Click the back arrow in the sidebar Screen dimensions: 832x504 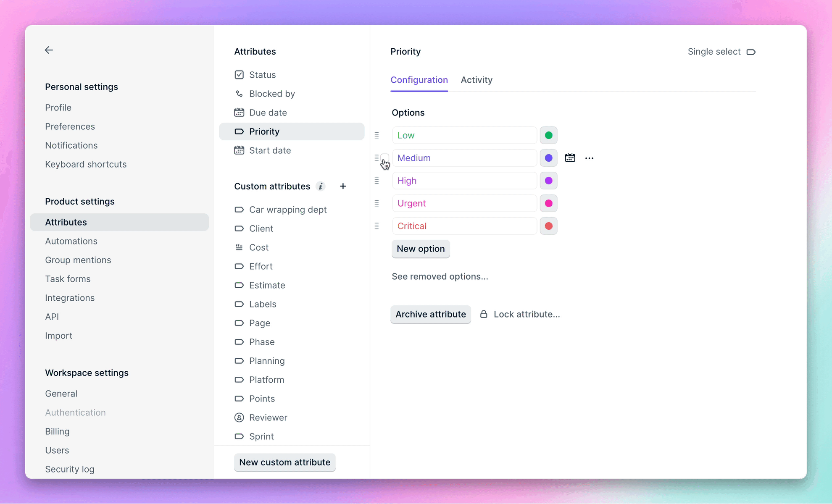pyautogui.click(x=49, y=50)
